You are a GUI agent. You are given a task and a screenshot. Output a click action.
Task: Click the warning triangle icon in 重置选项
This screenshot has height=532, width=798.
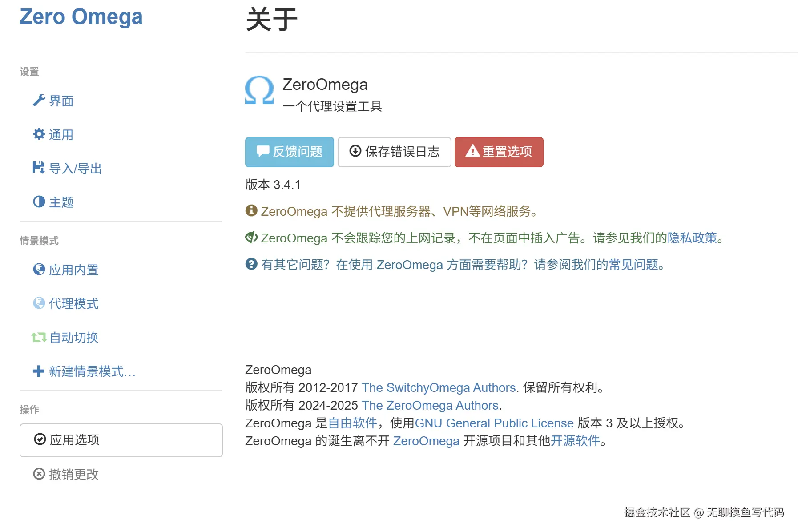click(x=472, y=151)
